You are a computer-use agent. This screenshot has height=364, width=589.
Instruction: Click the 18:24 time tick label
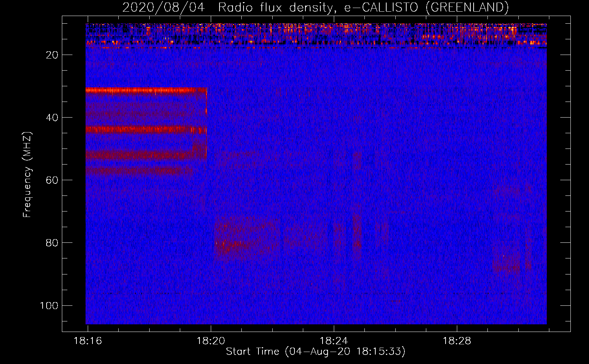point(334,341)
